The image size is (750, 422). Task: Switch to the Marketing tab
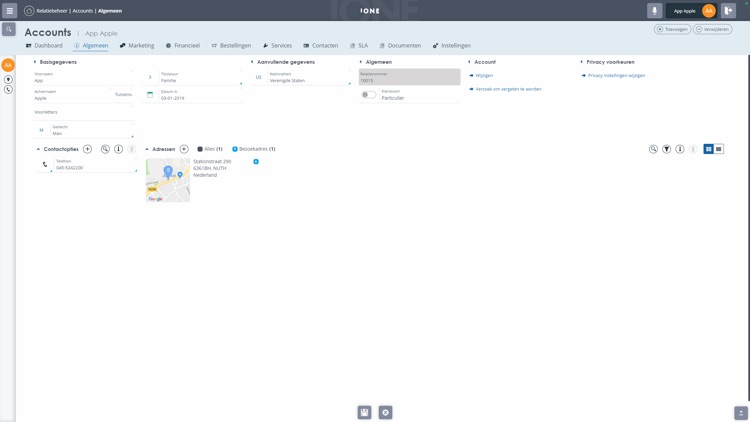click(137, 45)
